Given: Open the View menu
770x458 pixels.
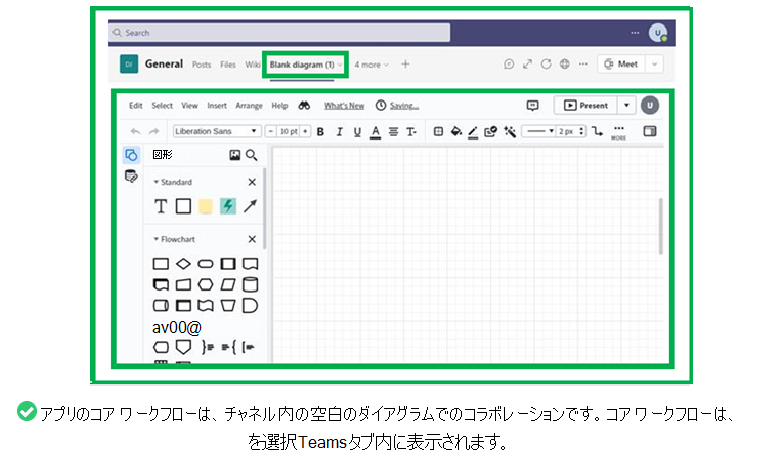Looking at the screenshot, I should (189, 106).
